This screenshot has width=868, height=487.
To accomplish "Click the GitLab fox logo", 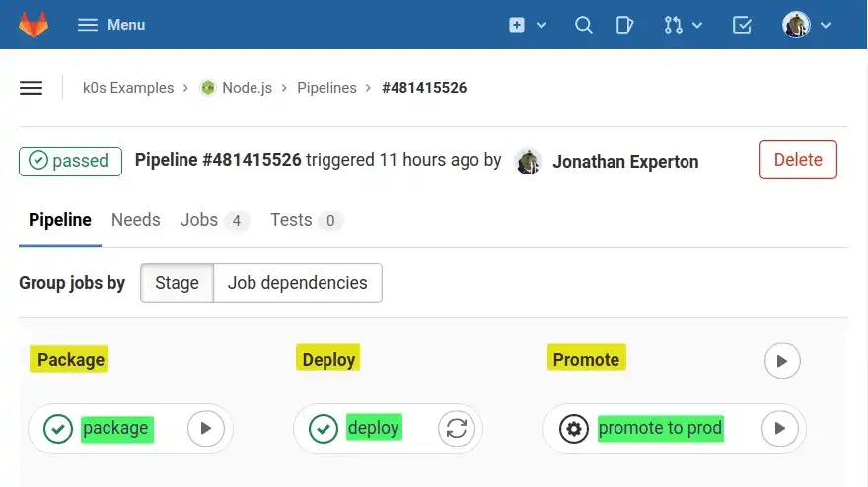I will tap(34, 25).
